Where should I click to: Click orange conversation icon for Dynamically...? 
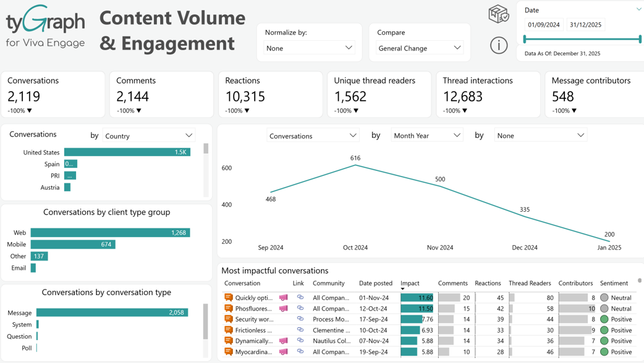228,341
